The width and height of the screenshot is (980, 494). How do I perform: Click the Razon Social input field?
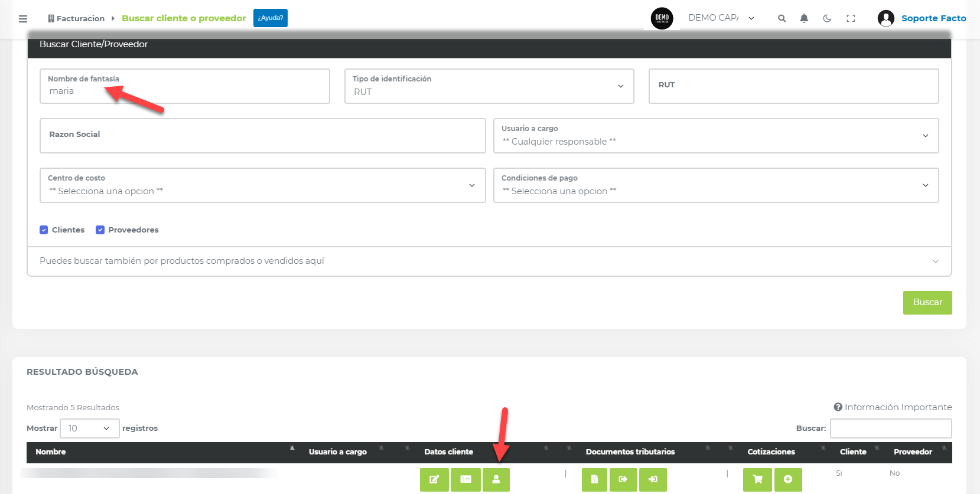point(262,136)
